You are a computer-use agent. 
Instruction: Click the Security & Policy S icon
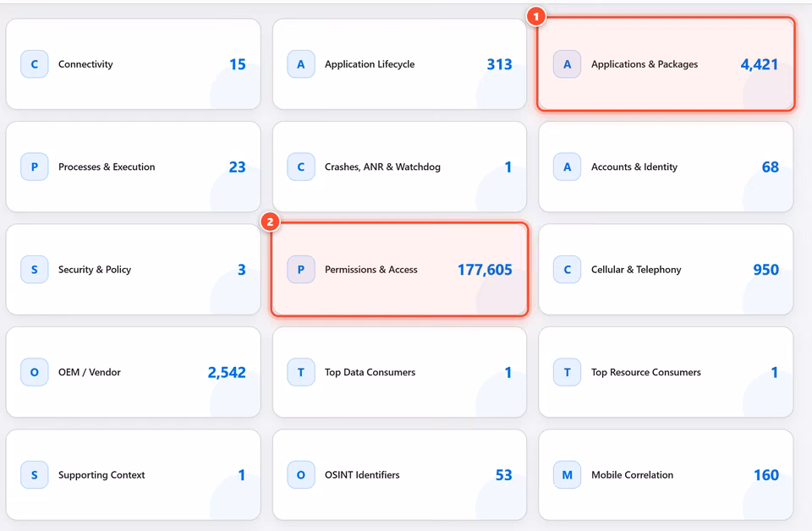click(x=34, y=269)
